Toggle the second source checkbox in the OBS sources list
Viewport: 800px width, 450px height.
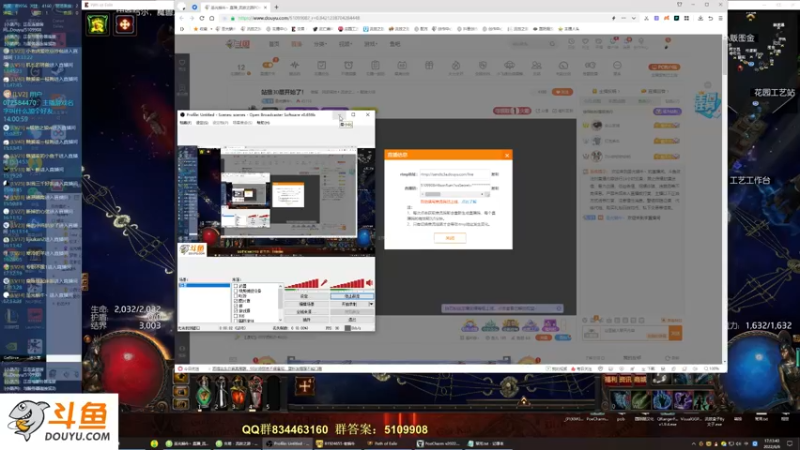pyautogui.click(x=236, y=291)
